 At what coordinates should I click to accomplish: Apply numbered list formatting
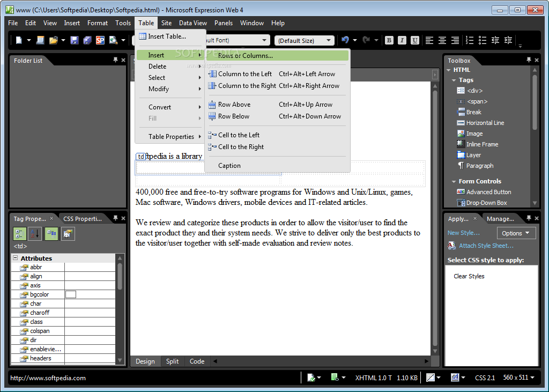[470, 40]
